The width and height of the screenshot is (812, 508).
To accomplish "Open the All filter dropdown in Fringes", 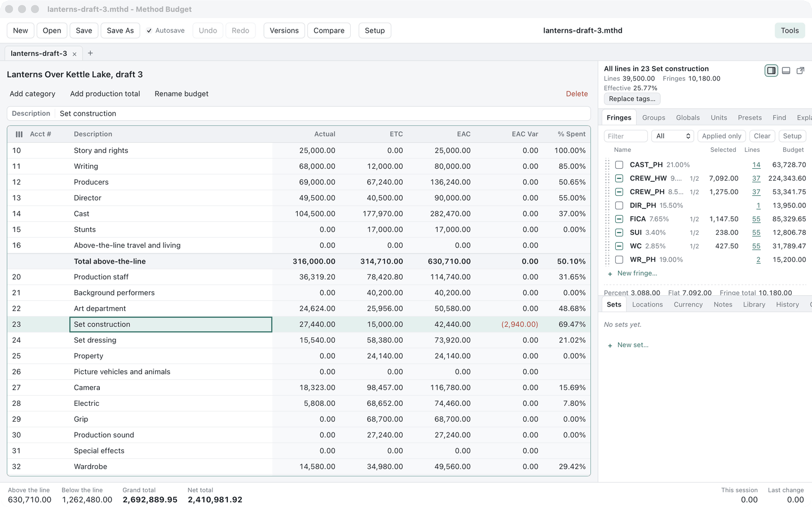I will [x=673, y=136].
